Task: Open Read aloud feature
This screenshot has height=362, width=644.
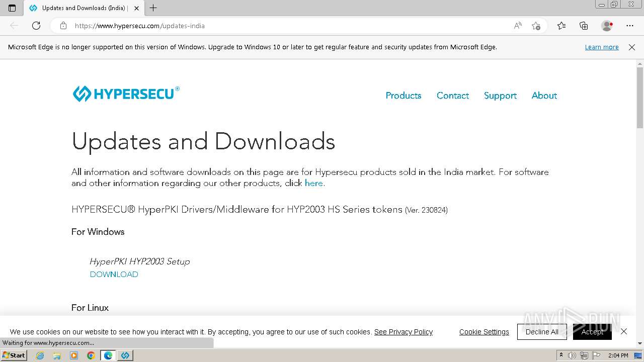Action: click(x=518, y=26)
